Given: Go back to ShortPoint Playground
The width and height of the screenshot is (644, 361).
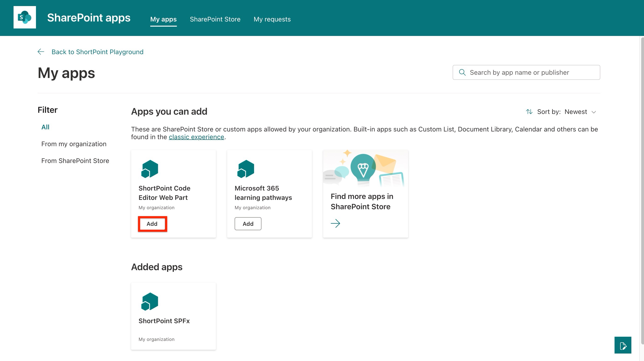Looking at the screenshot, I should [x=97, y=52].
